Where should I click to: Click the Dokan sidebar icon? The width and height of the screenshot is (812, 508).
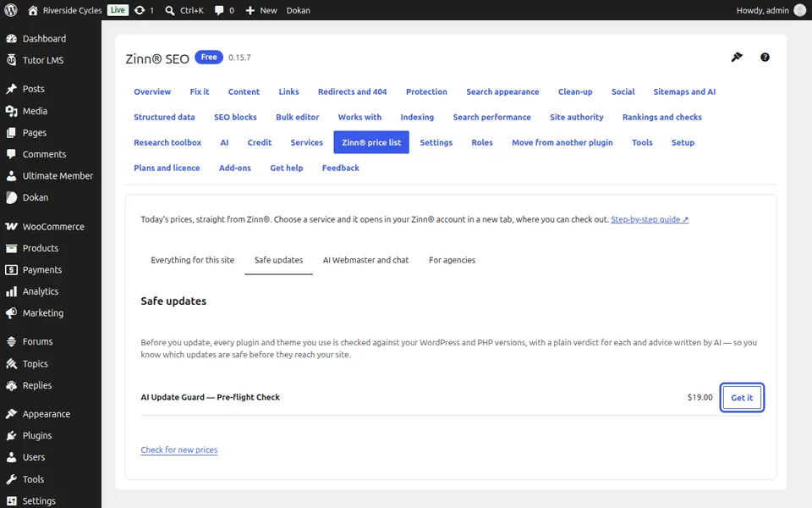point(11,197)
